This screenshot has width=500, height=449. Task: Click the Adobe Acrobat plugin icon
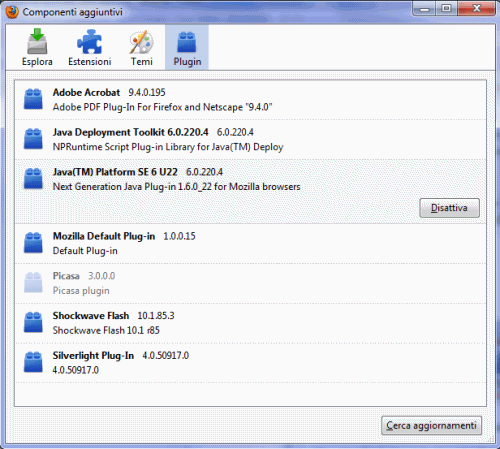tap(33, 99)
